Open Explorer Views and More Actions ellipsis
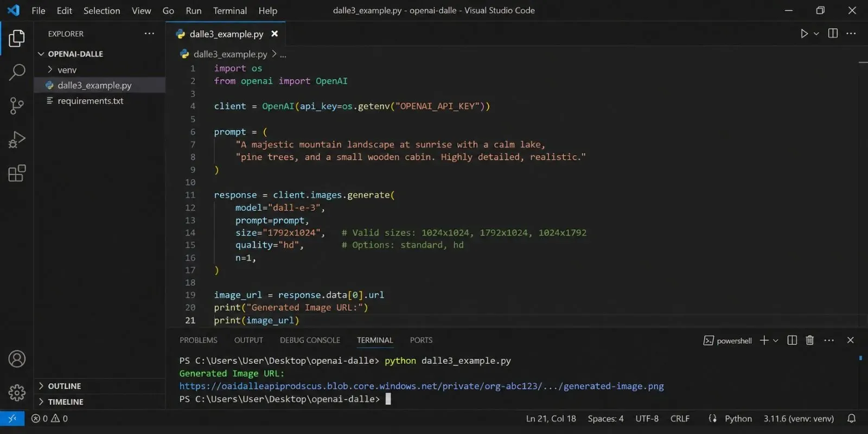The height and width of the screenshot is (434, 868). click(x=149, y=34)
